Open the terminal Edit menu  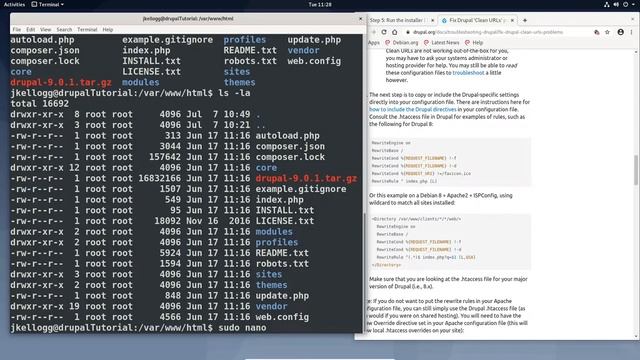[x=31, y=29]
